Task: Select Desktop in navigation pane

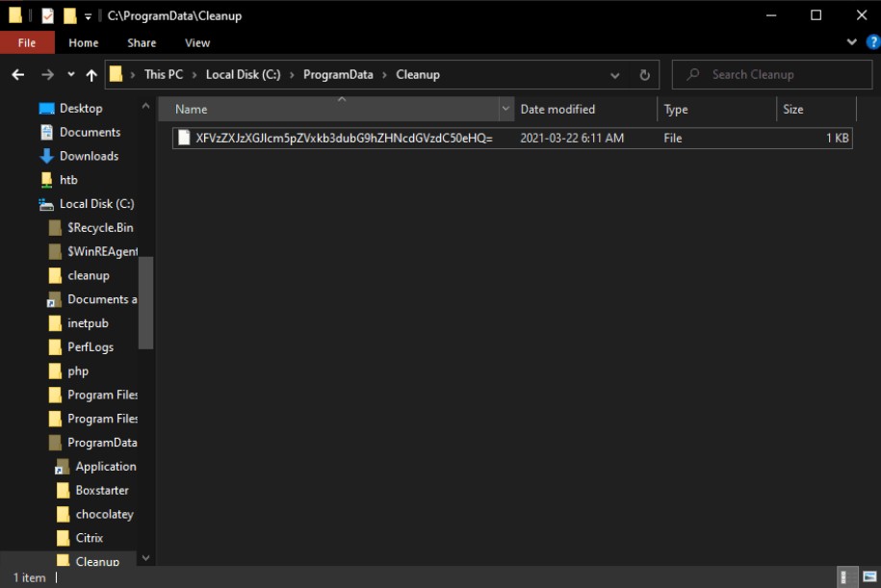Action: 81,109
